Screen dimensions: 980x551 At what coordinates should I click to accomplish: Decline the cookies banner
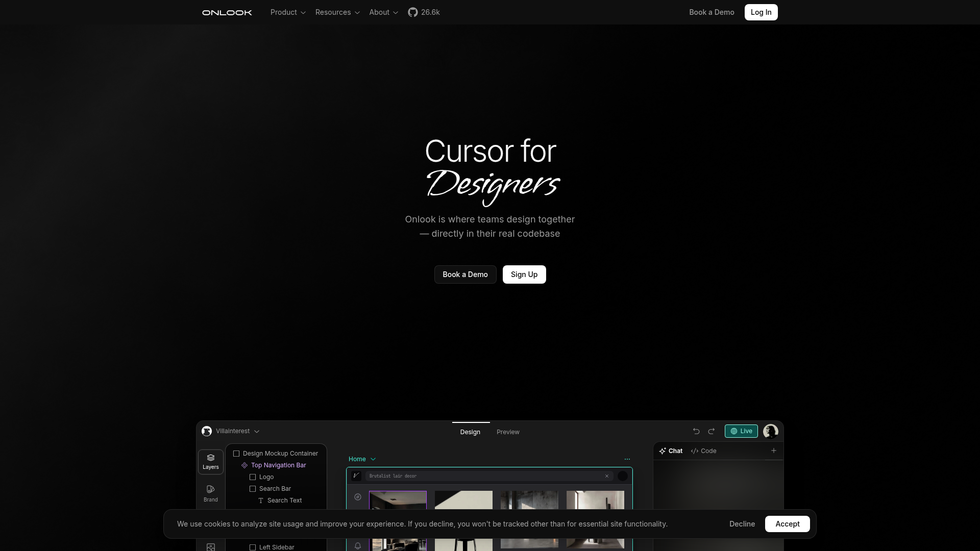tap(742, 524)
